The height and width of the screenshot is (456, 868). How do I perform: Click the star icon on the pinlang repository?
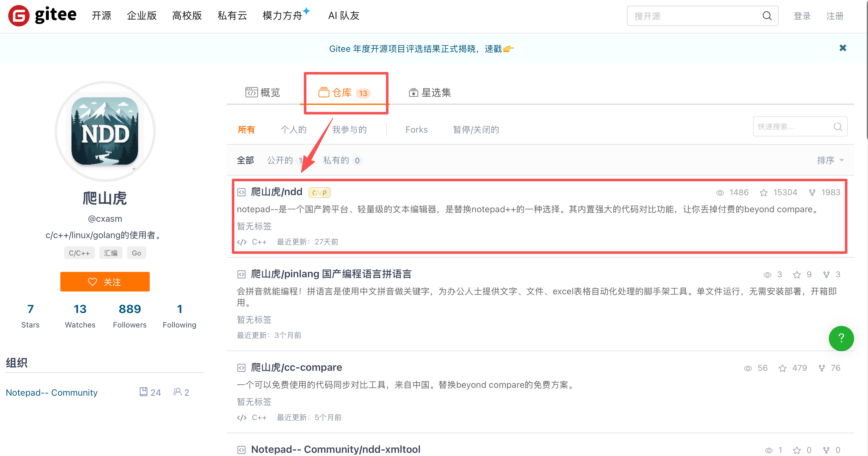[797, 275]
